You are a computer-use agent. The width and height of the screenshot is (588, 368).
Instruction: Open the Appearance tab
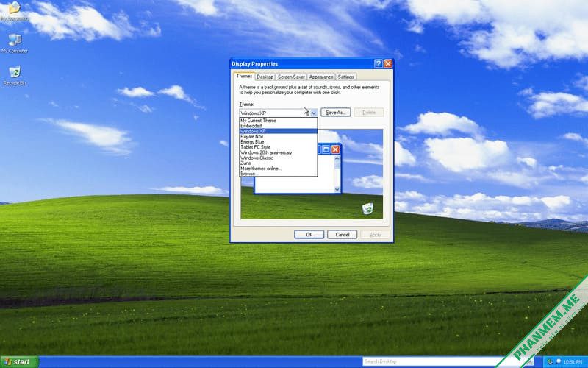coord(321,77)
